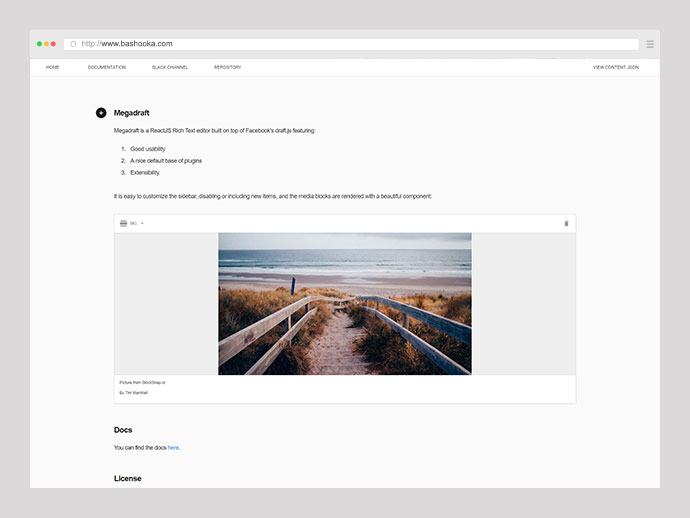Click the Megadraft heading text
The height and width of the screenshot is (518, 690).
pyautogui.click(x=132, y=113)
